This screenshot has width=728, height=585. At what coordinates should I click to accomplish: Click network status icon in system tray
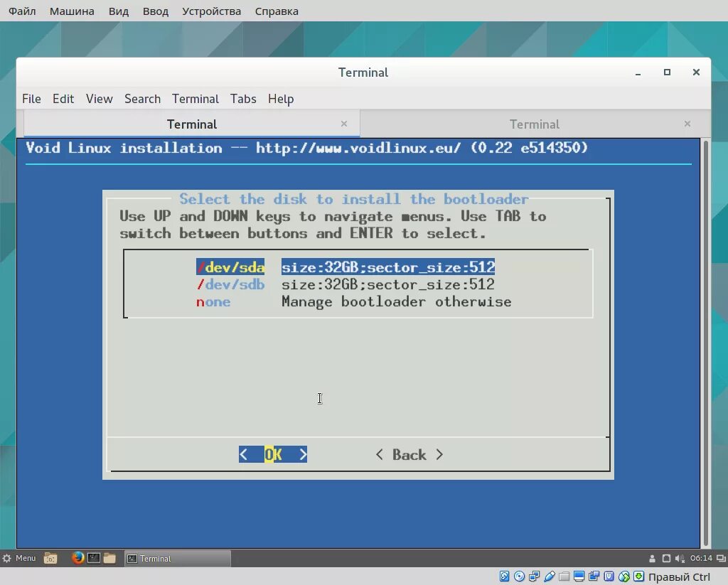pos(666,558)
